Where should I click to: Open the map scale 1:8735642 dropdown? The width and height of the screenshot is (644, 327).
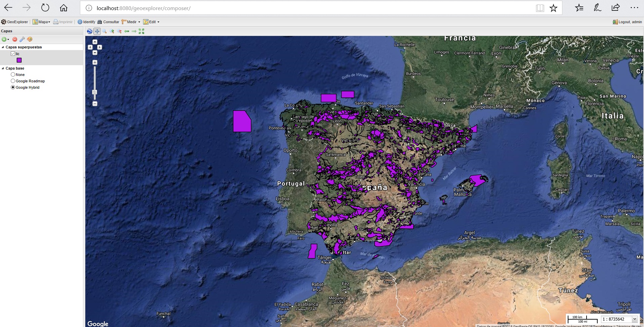pyautogui.click(x=635, y=319)
